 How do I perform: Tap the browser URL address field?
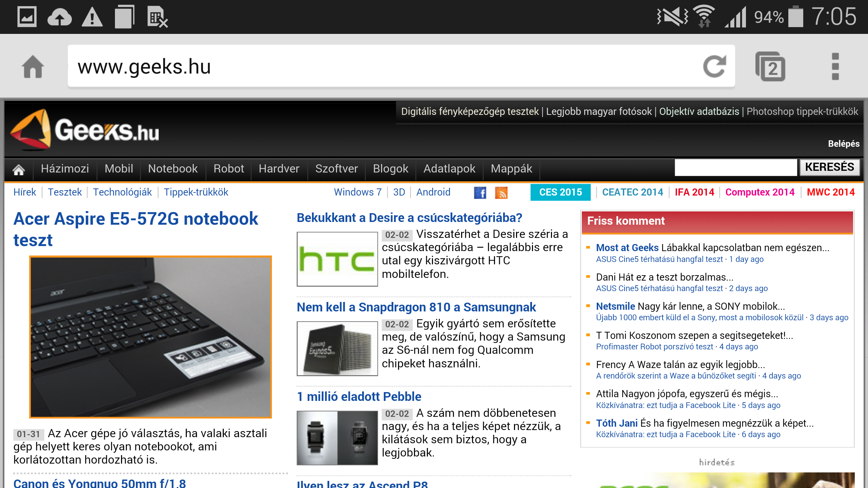[373, 66]
